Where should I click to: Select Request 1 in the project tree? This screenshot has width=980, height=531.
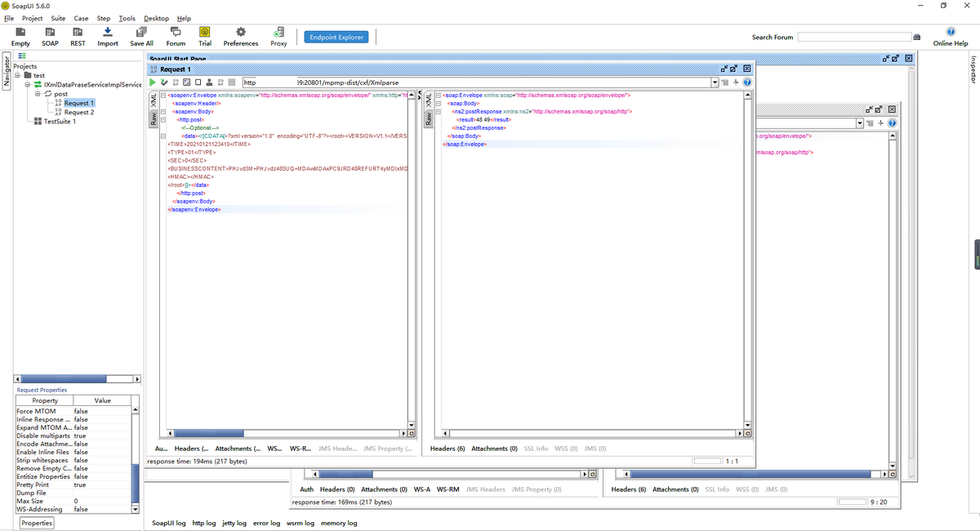[79, 104]
